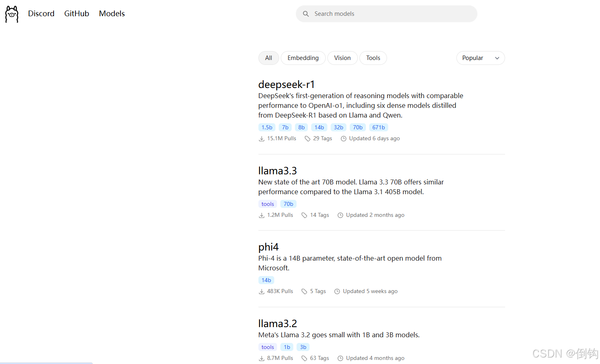Click the clock icon beside Updated 4 months ago
The height and width of the screenshot is (364, 600).
point(340,358)
